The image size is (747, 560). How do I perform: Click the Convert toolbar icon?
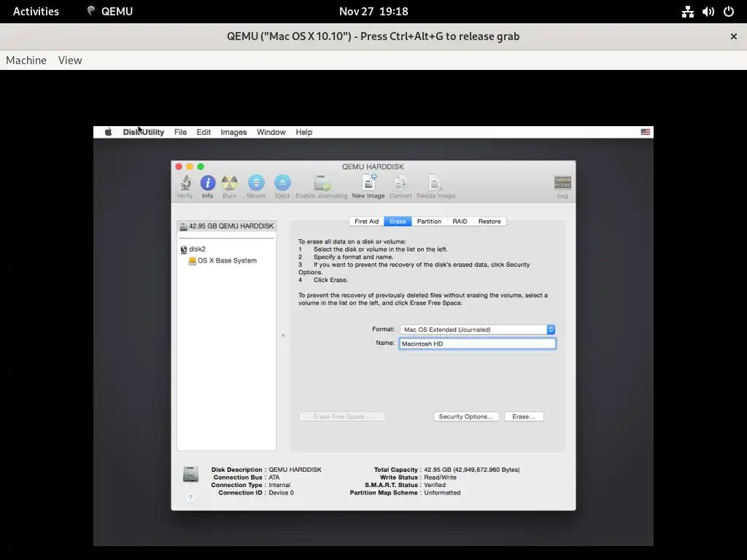[400, 183]
